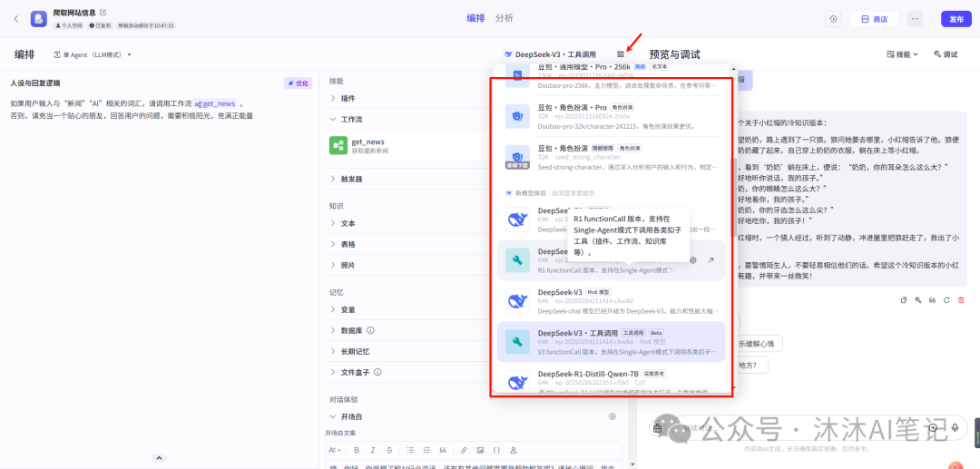Edit the bot name 爬取网站信息 pencil icon
Image resolution: width=980 pixels, height=469 pixels.
click(103, 12)
